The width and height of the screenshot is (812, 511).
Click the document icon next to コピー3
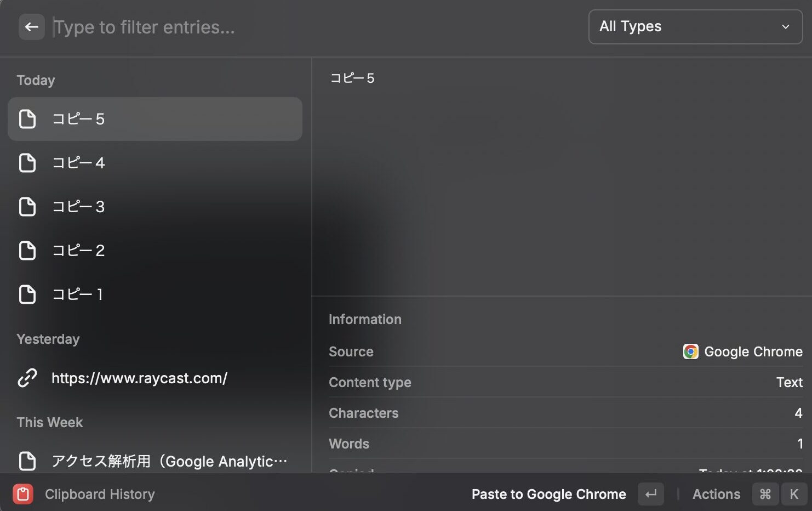click(27, 207)
